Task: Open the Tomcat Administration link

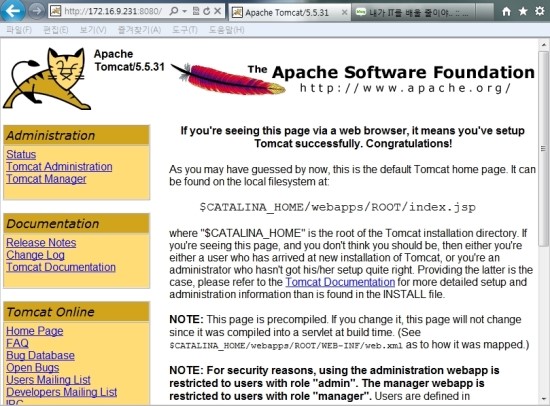Action: point(59,167)
